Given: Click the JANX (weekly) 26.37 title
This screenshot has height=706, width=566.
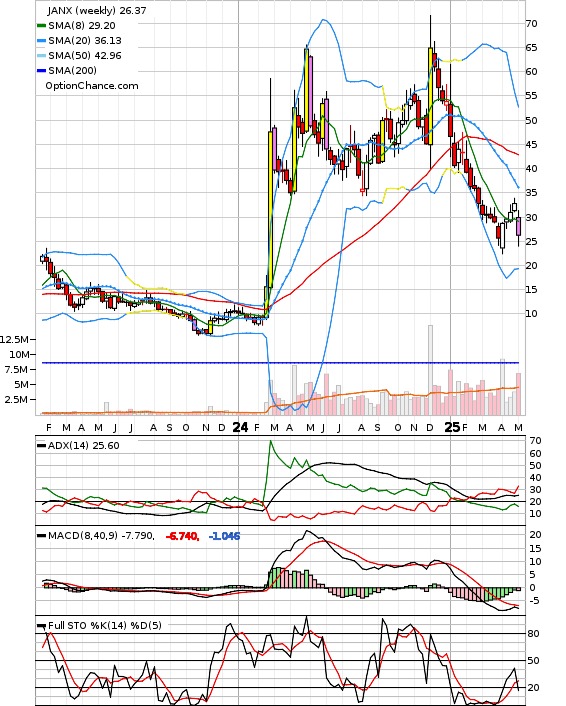Looking at the screenshot, I should coord(97,10).
